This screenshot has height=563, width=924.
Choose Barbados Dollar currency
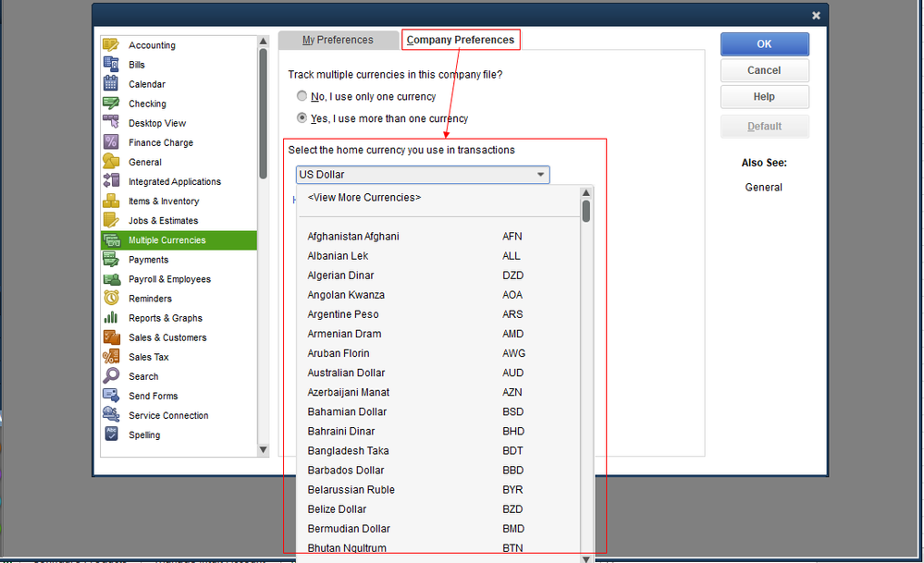click(x=439, y=470)
